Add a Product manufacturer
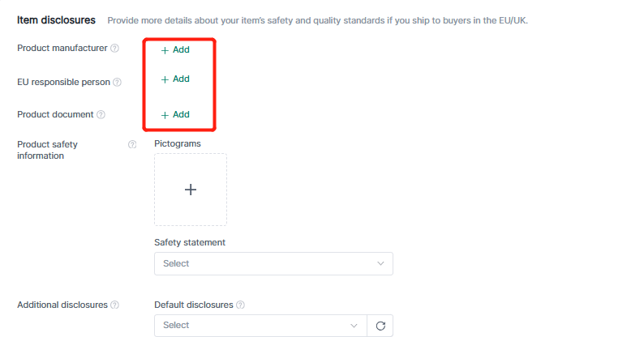The image size is (644, 337). click(175, 50)
